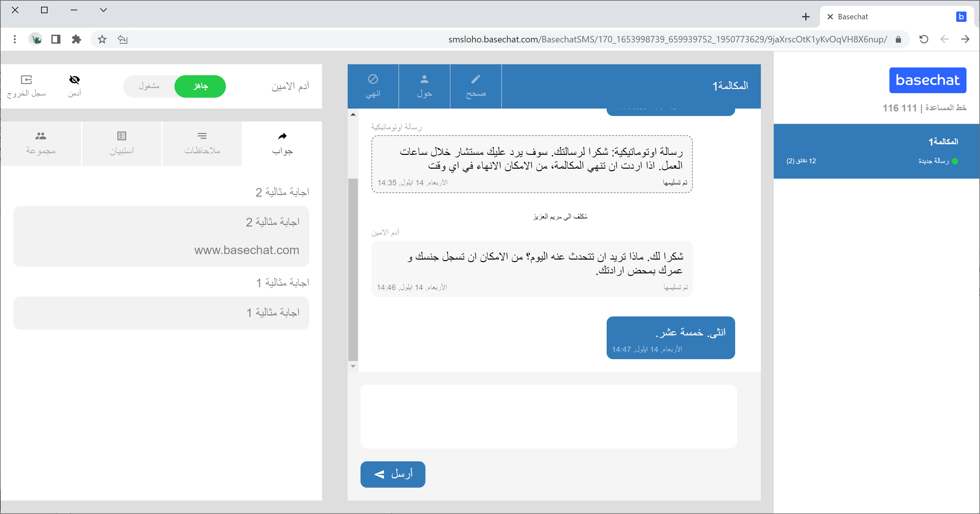Viewport: 980px width, 514px height.
Task: Click the browser extensions puzzle icon
Action: [x=76, y=39]
